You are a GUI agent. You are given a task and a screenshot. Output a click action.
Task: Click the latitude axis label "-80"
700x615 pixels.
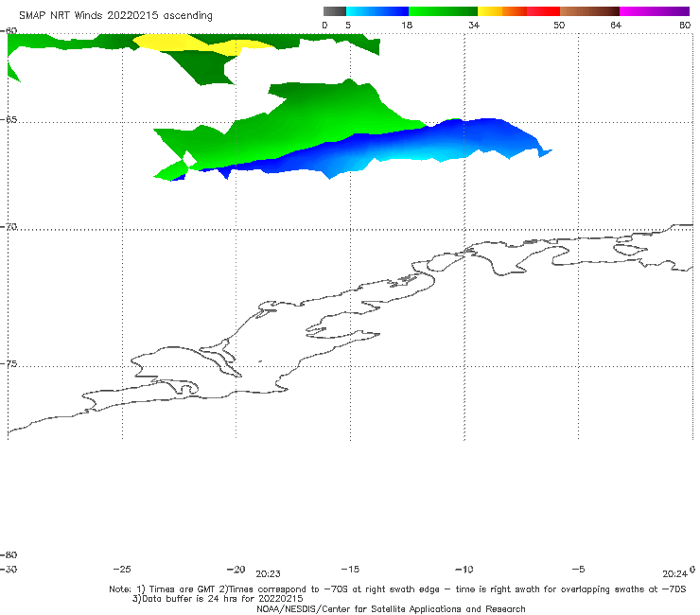pyautogui.click(x=9, y=555)
